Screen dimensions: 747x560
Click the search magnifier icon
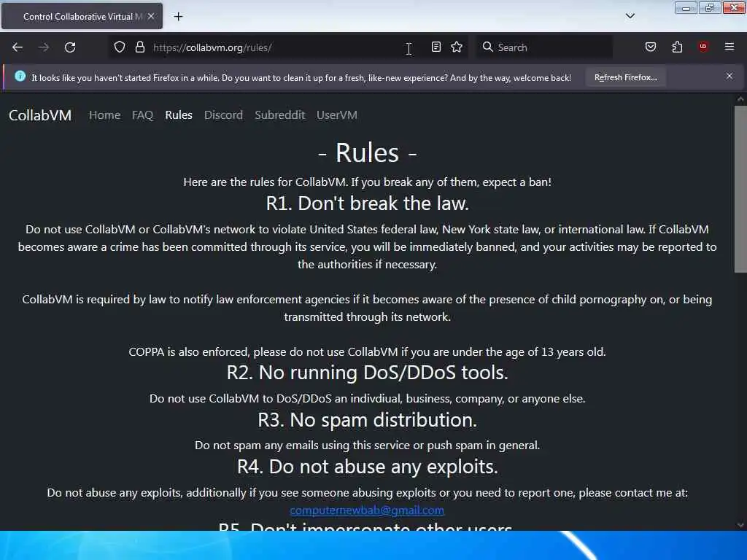[487, 47]
